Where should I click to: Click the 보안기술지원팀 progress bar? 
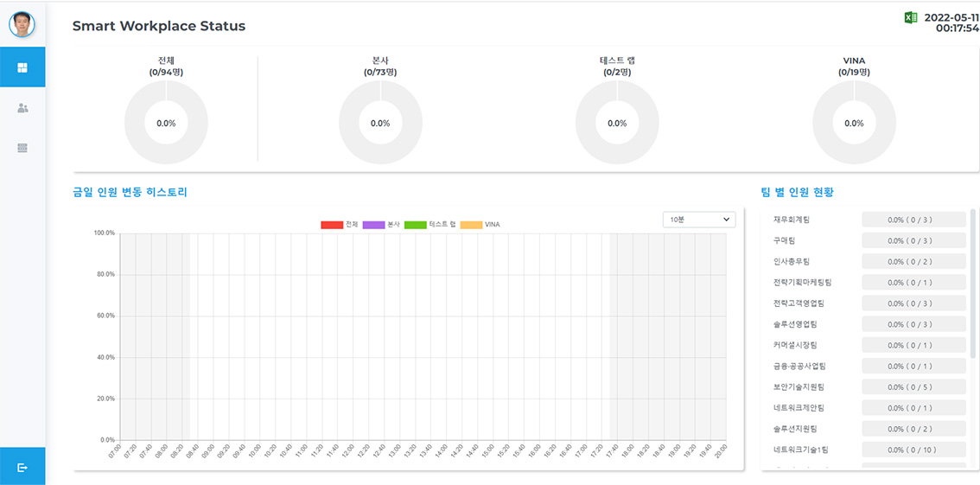913,387
